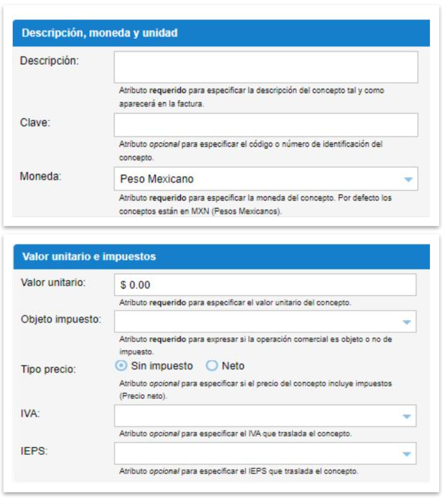Focus the Descripción text field

point(265,67)
